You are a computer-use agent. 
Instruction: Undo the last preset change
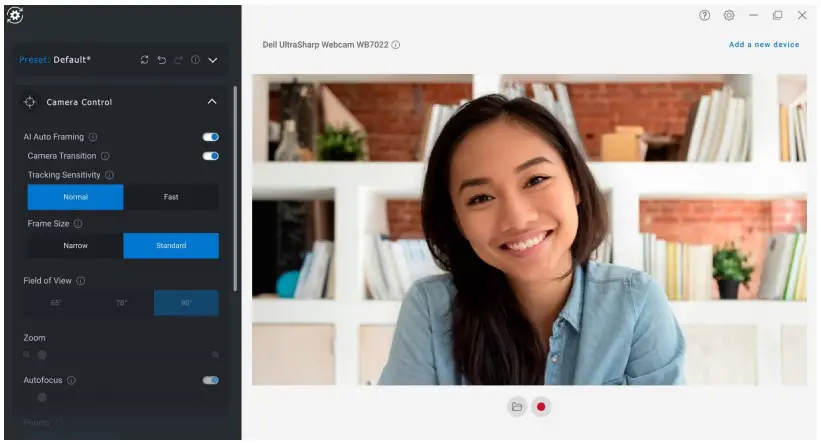[x=162, y=60]
